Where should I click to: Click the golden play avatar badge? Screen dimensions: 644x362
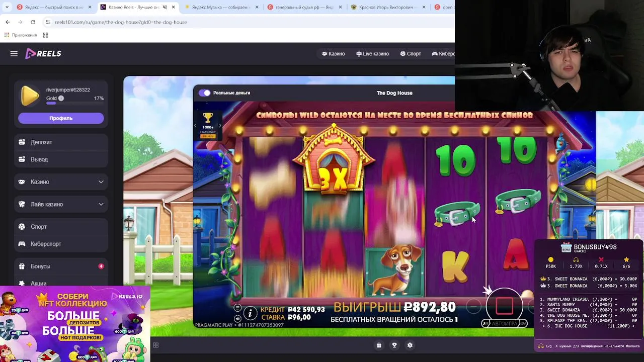[x=30, y=96]
